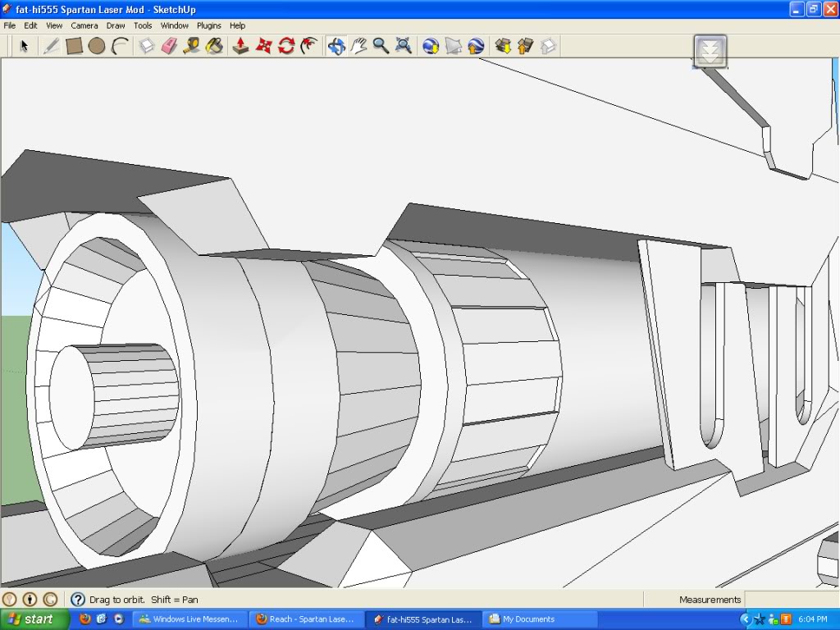
Task: Click the Zoom Extents tool
Action: pyautogui.click(x=403, y=46)
